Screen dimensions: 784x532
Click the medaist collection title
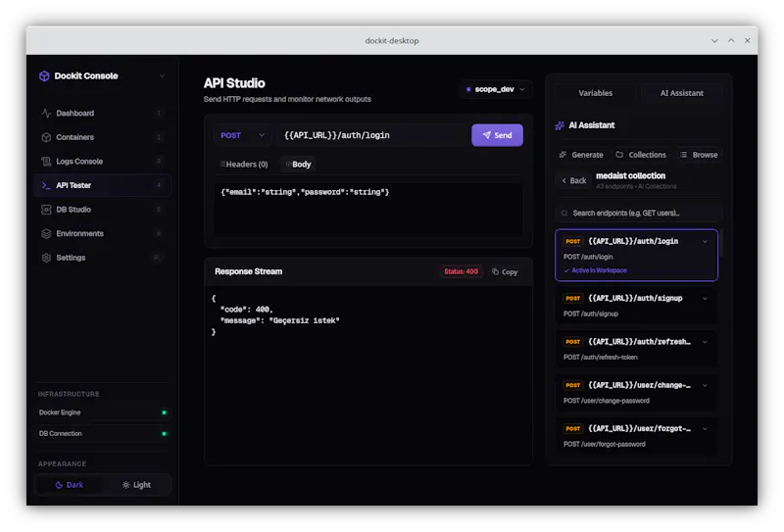tap(630, 176)
